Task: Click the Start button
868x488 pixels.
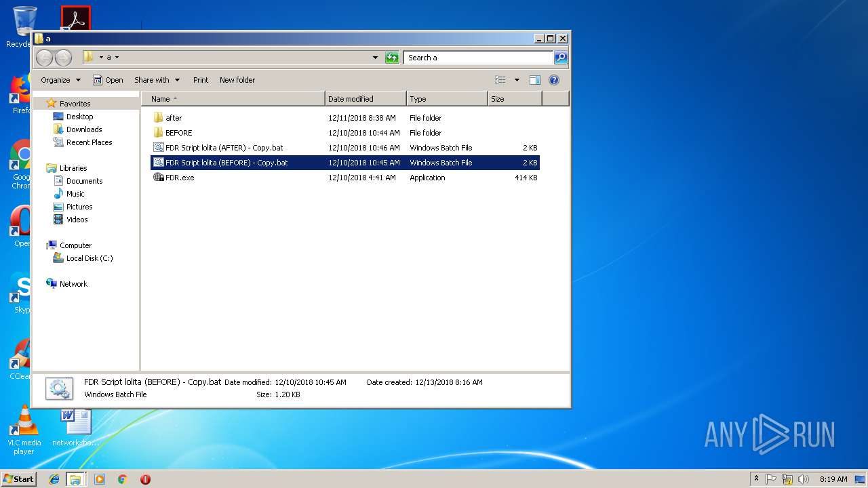Action: [x=18, y=479]
